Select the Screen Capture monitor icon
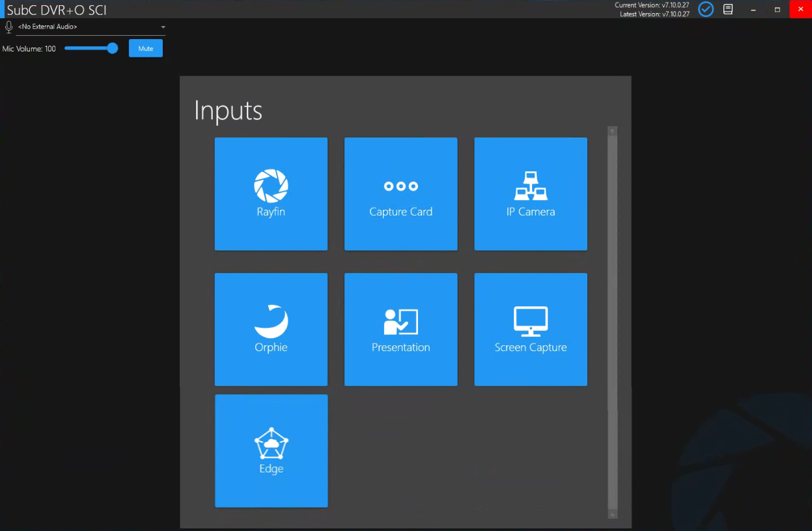Image resolution: width=812 pixels, height=531 pixels. pyautogui.click(x=531, y=321)
